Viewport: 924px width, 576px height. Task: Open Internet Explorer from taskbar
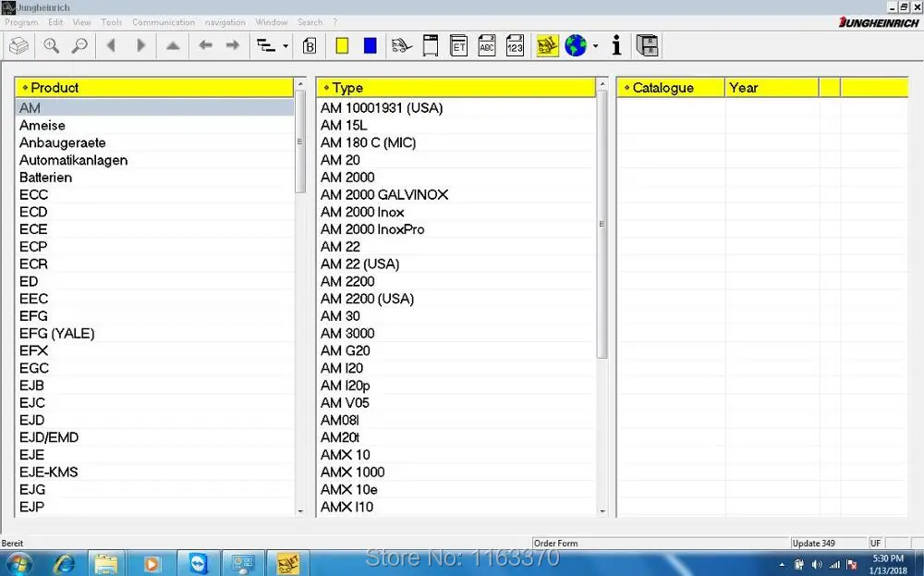point(64,564)
